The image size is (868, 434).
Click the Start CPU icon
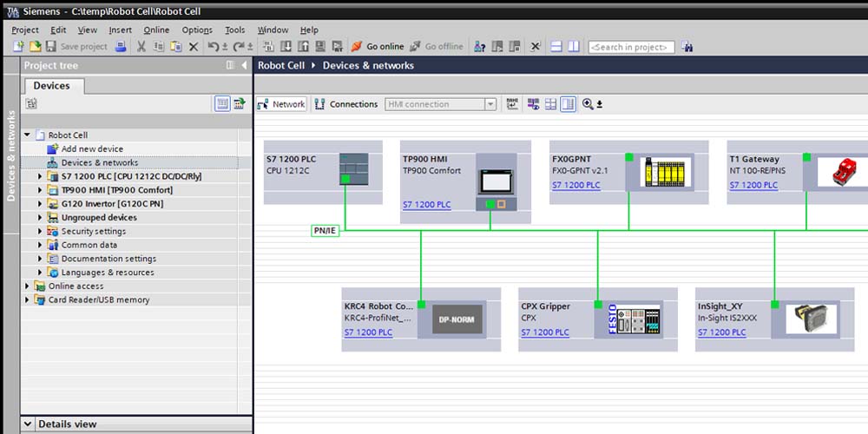(x=497, y=47)
